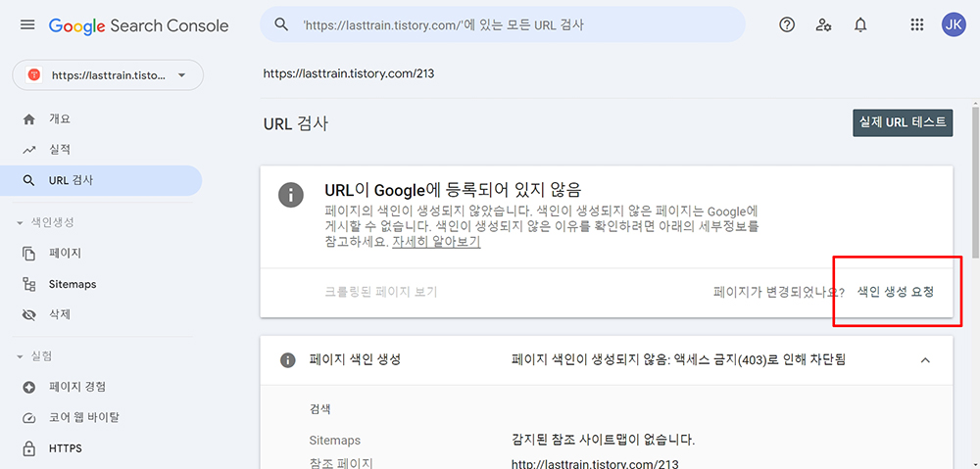The image size is (980, 469).
Task: Click the plus-circle icon for 페이지 경험
Action: coord(28,387)
